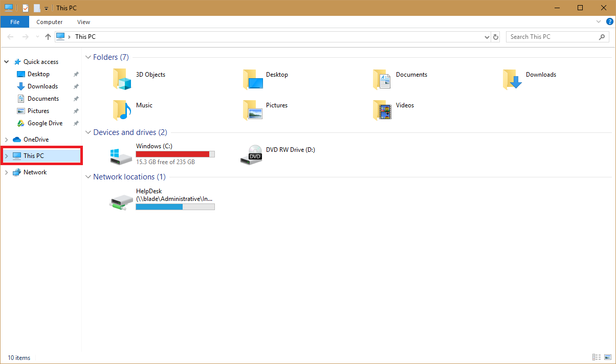This screenshot has height=364, width=616.
Task: Switch to details view in status bar
Action: click(597, 357)
